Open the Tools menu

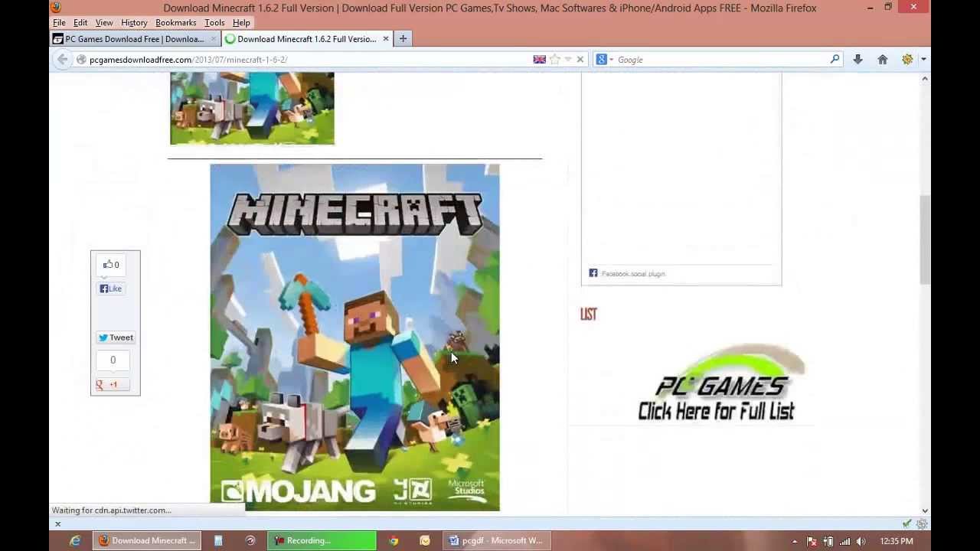[214, 23]
